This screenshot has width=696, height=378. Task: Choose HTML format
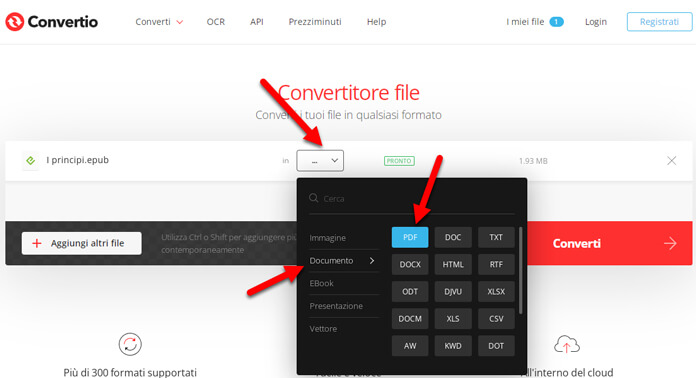[453, 264]
